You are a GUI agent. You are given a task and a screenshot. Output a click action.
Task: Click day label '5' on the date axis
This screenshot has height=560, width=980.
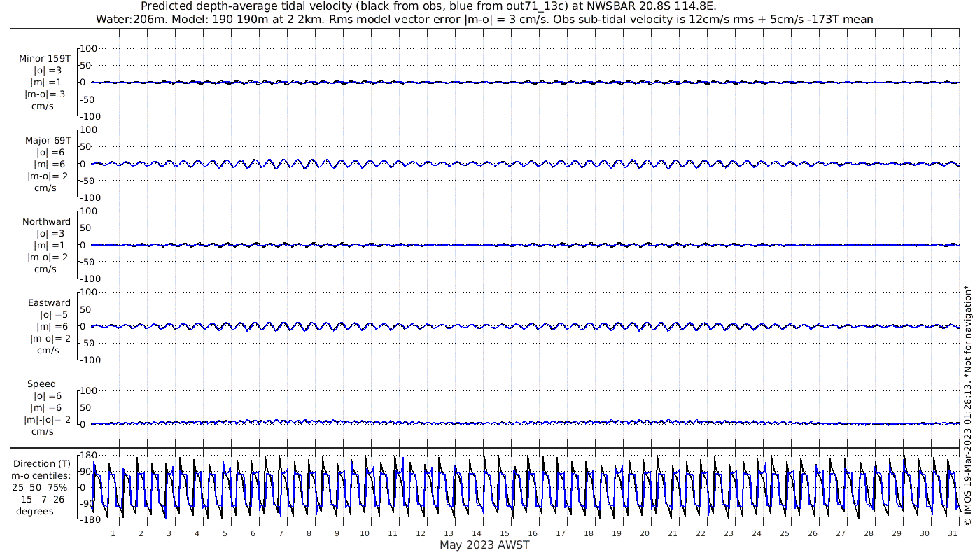pyautogui.click(x=225, y=533)
